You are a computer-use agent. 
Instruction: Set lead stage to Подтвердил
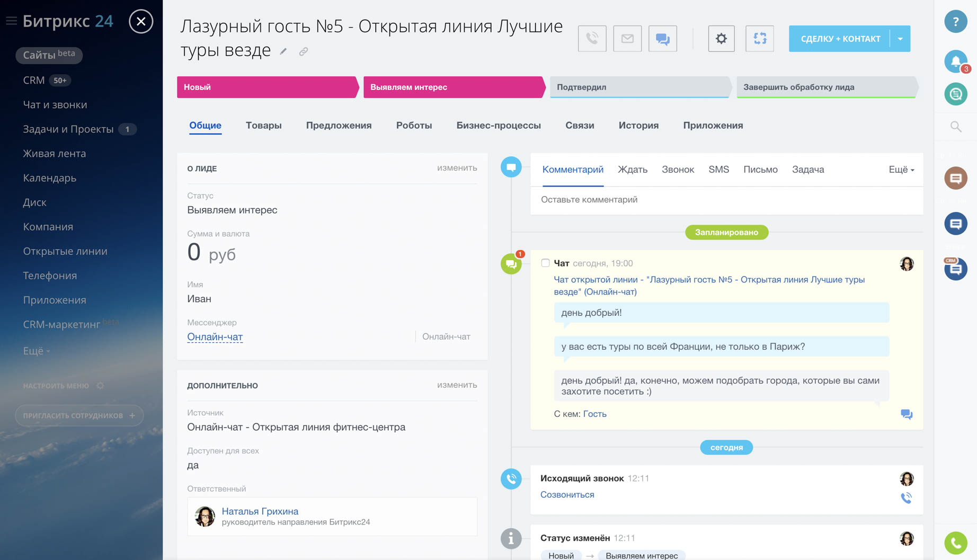(640, 87)
